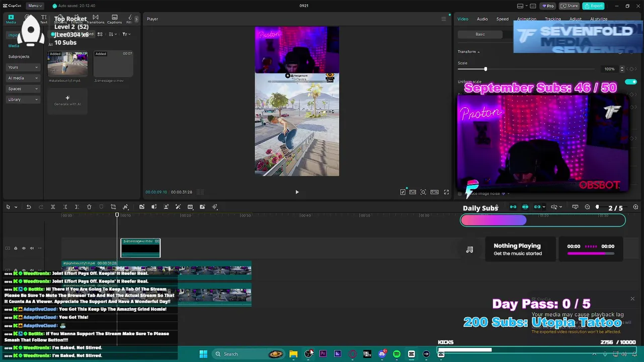The image size is (644, 362).
Task: Click the trash Delete icon
Action: (x=89, y=207)
